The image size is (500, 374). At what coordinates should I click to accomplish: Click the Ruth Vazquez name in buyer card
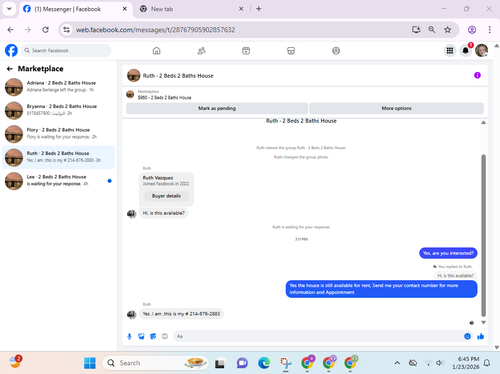[x=158, y=178]
